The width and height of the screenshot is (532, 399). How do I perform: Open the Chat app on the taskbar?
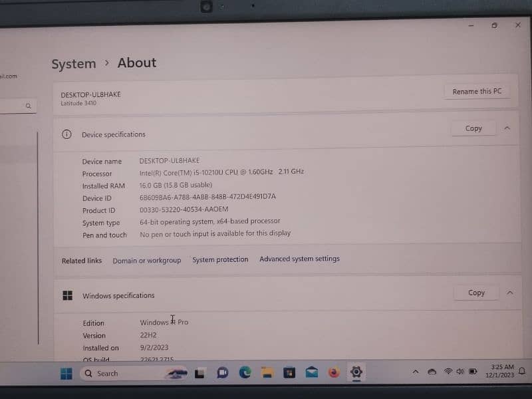coord(222,373)
